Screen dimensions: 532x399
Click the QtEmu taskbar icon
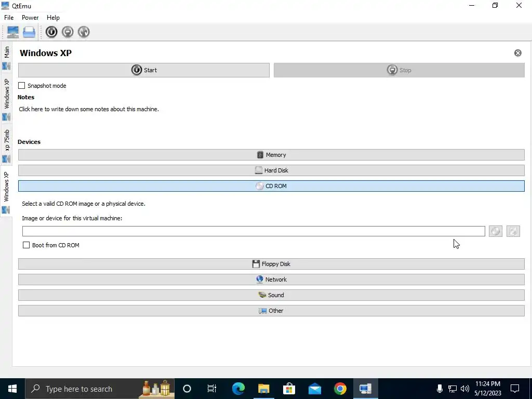coord(365,389)
